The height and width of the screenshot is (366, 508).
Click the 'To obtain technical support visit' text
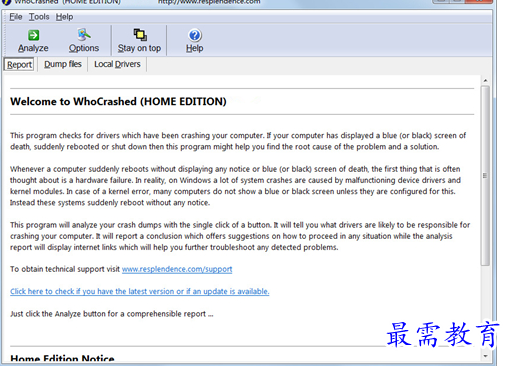pyautogui.click(x=65, y=269)
